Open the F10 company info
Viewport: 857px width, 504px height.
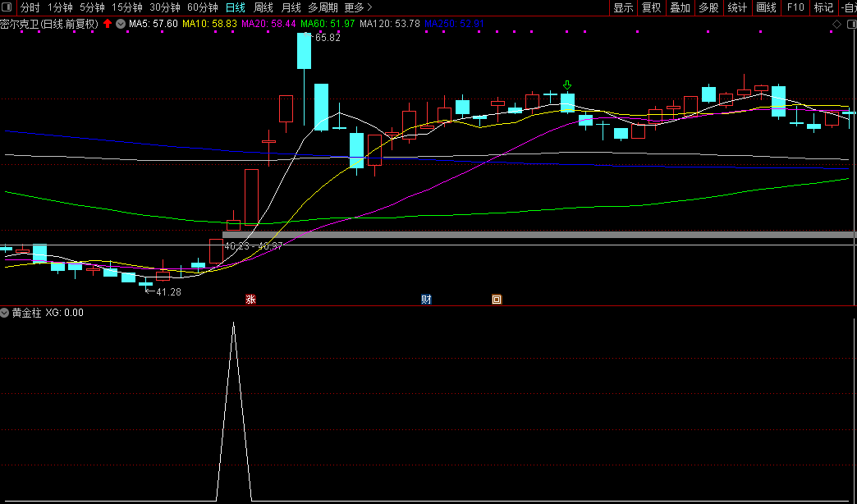[x=795, y=7]
